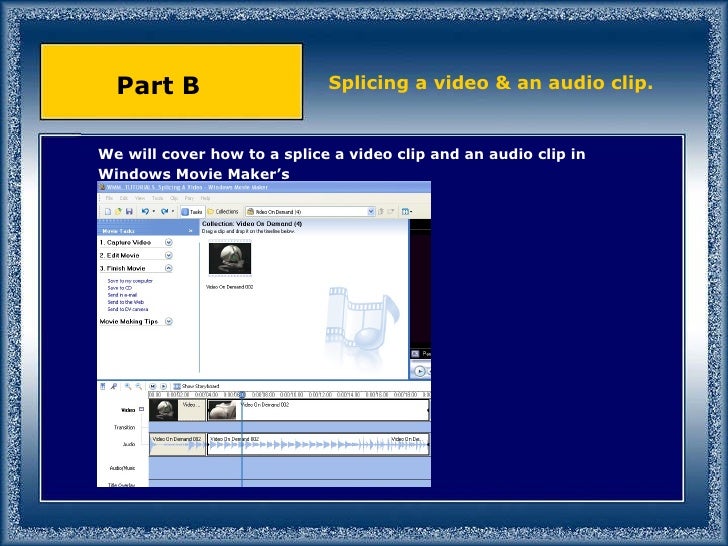
Task: Click the New Collection Folder icon
Action: pos(391,212)
